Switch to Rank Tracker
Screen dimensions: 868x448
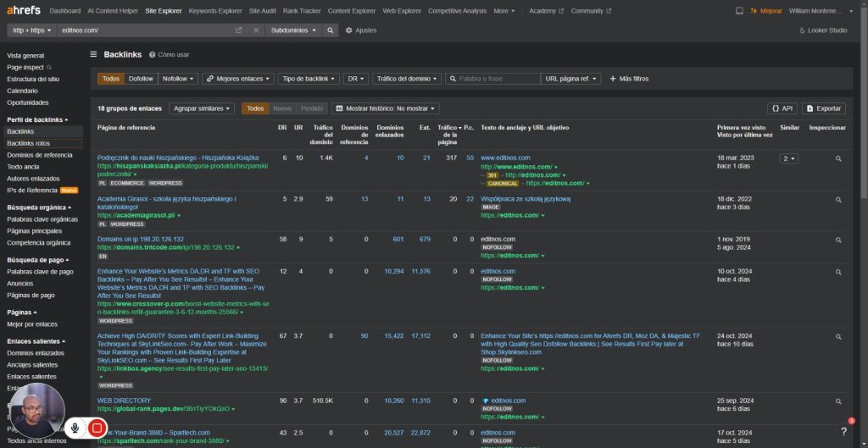pyautogui.click(x=302, y=10)
